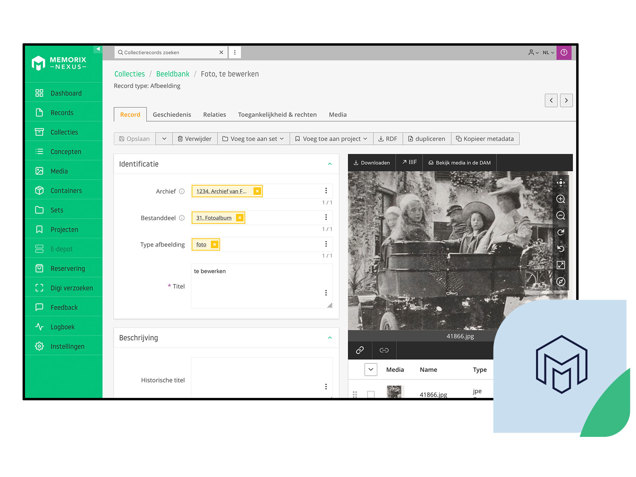This screenshot has width=636, height=477.
Task: Click the link icon below the image
Action: (x=360, y=351)
